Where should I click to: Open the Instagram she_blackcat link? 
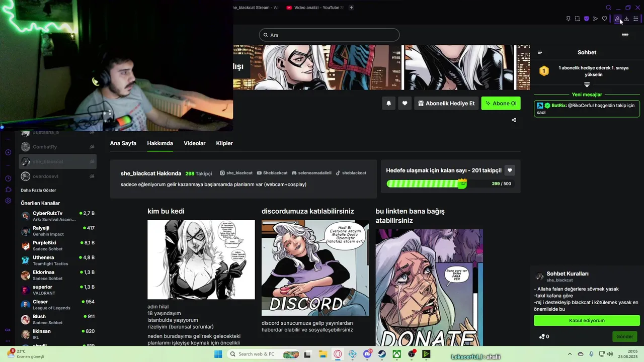[236, 173]
